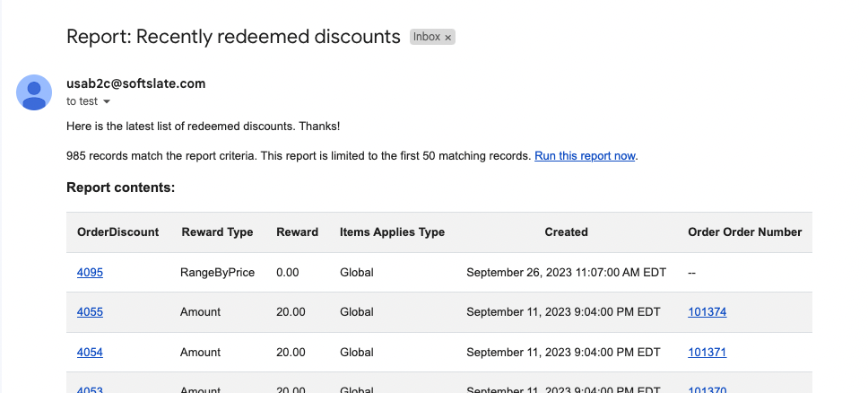Click the "--" order number in row 4095
This screenshot has height=393, width=868.
(x=692, y=272)
